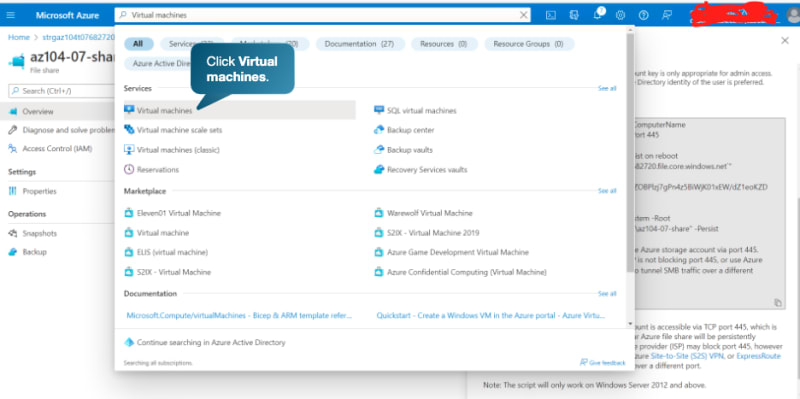Click the SQL virtual machines icon
This screenshot has width=800, height=399.
pos(379,110)
